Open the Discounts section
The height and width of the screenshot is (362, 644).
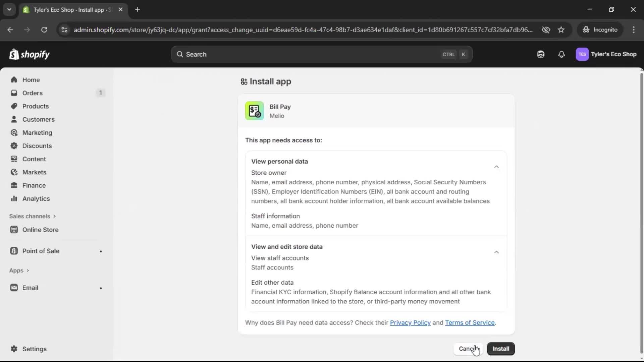point(37,146)
